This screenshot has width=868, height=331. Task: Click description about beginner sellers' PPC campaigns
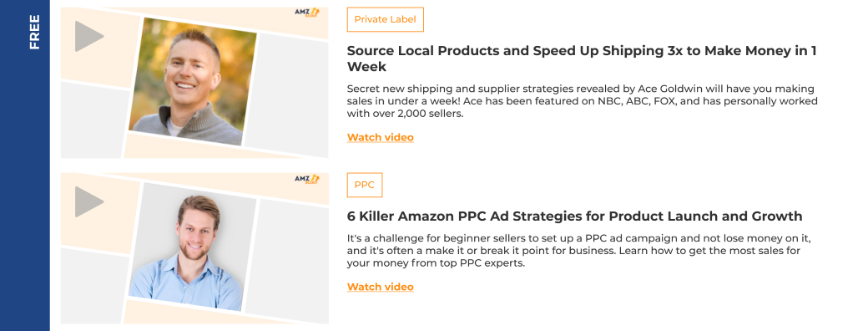[583, 251]
